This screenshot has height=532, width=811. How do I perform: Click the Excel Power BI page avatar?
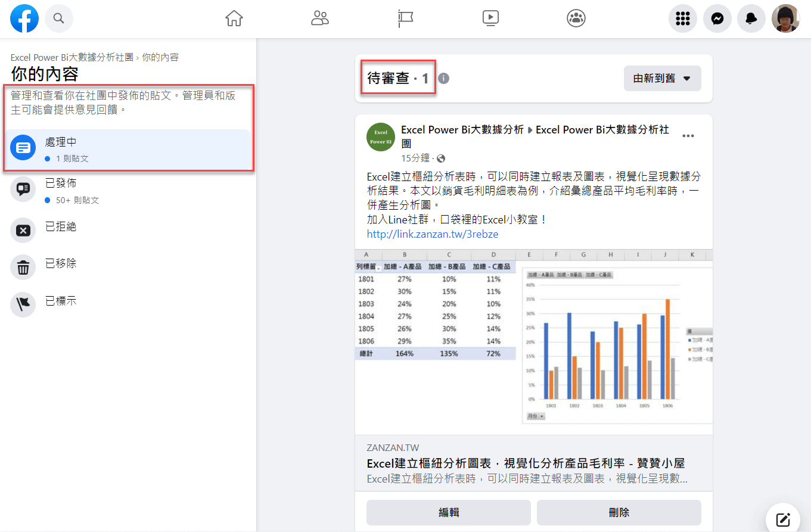coord(380,137)
